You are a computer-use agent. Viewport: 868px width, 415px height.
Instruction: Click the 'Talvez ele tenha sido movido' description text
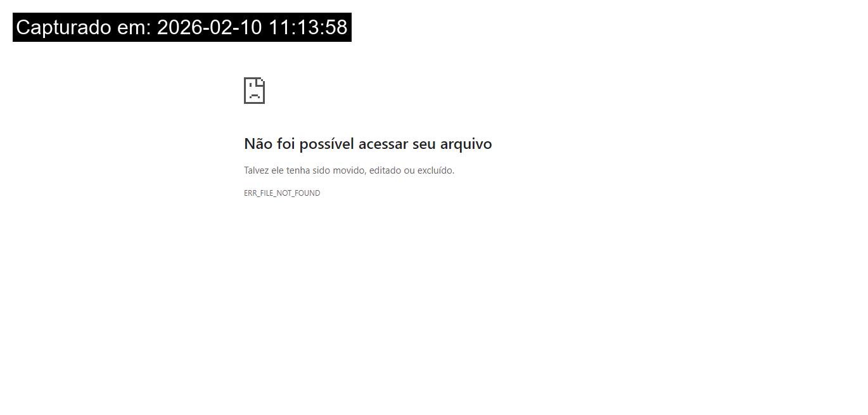click(x=349, y=170)
